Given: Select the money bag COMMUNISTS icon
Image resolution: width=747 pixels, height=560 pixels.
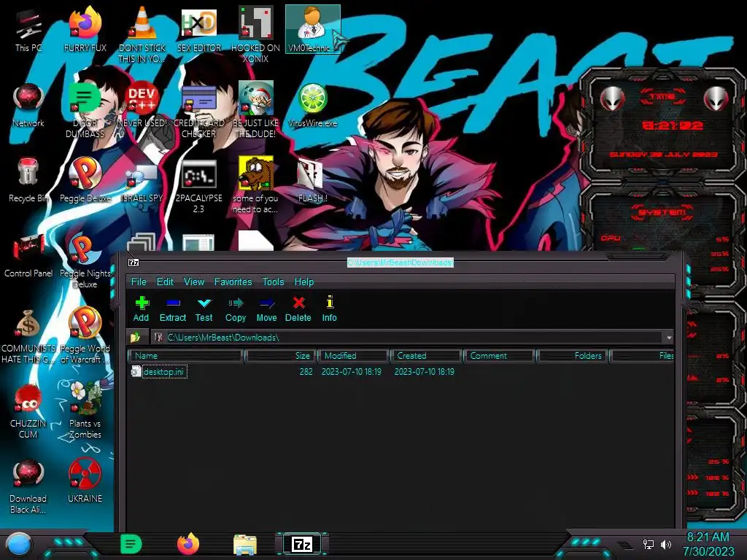Looking at the screenshot, I should pyautogui.click(x=28, y=336).
